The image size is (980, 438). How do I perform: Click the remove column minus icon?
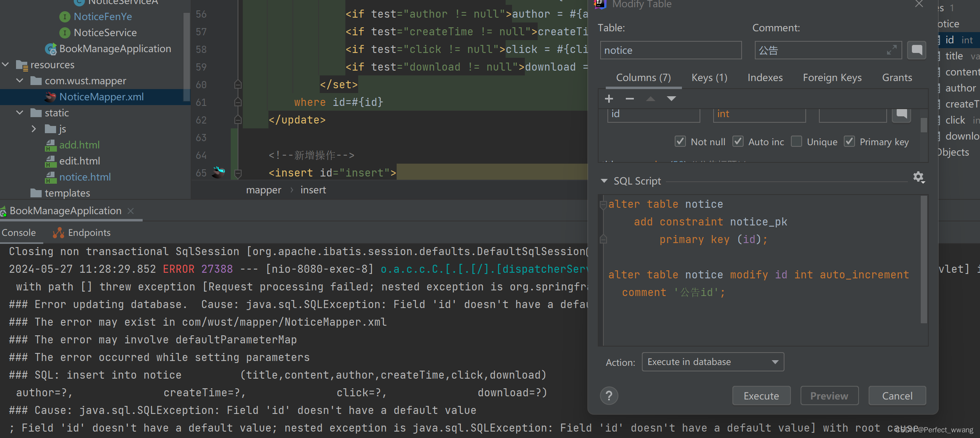coord(630,99)
